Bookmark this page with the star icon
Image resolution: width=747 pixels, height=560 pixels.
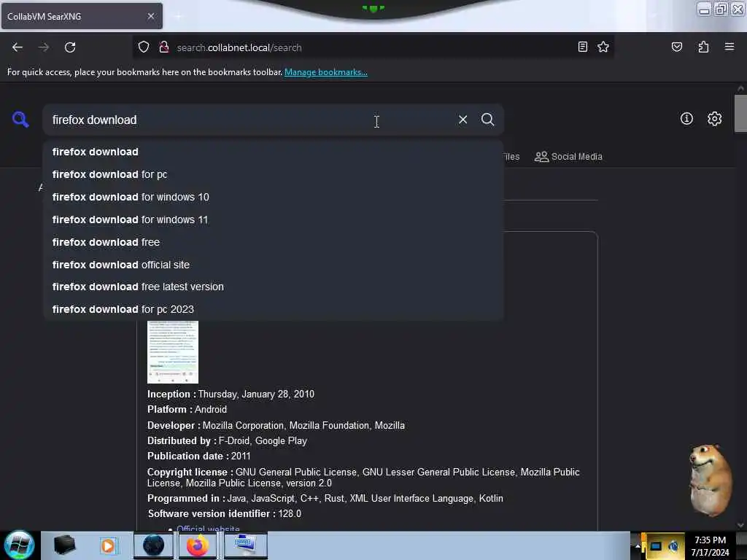point(603,47)
